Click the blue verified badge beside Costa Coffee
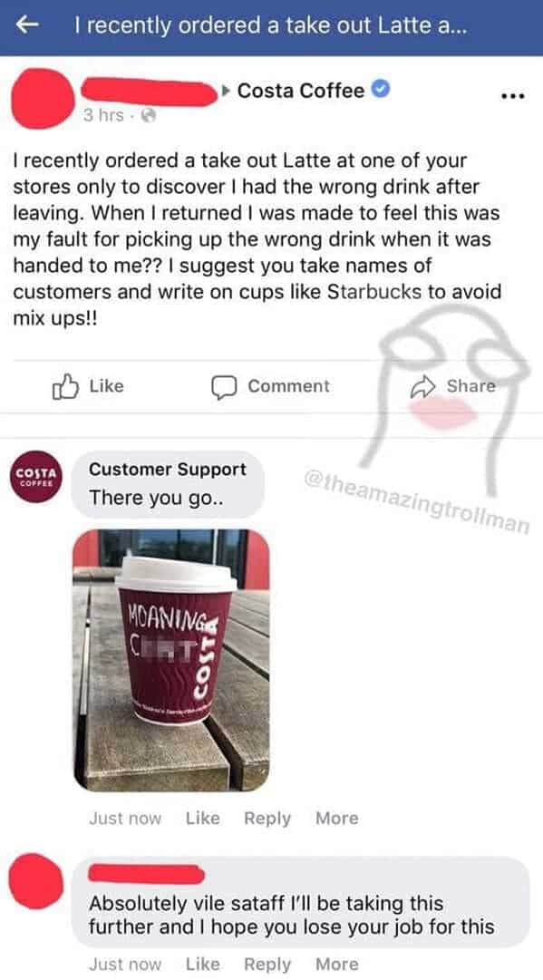 click(x=381, y=91)
